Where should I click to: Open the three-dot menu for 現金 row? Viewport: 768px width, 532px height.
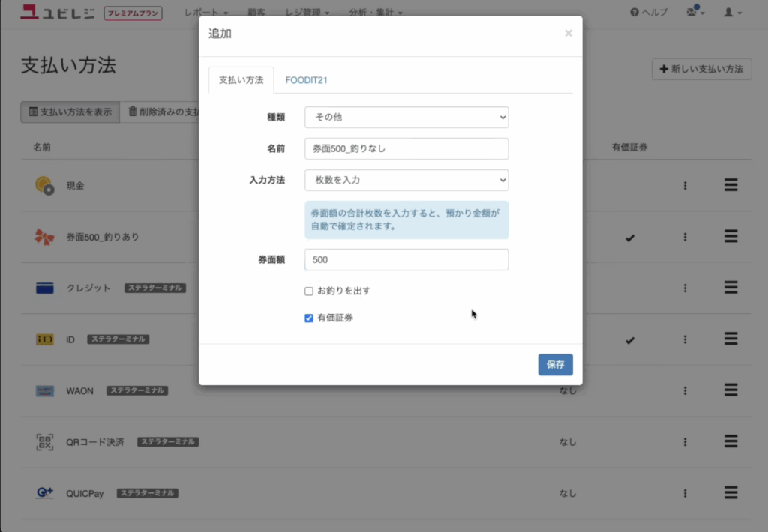pyautogui.click(x=685, y=186)
